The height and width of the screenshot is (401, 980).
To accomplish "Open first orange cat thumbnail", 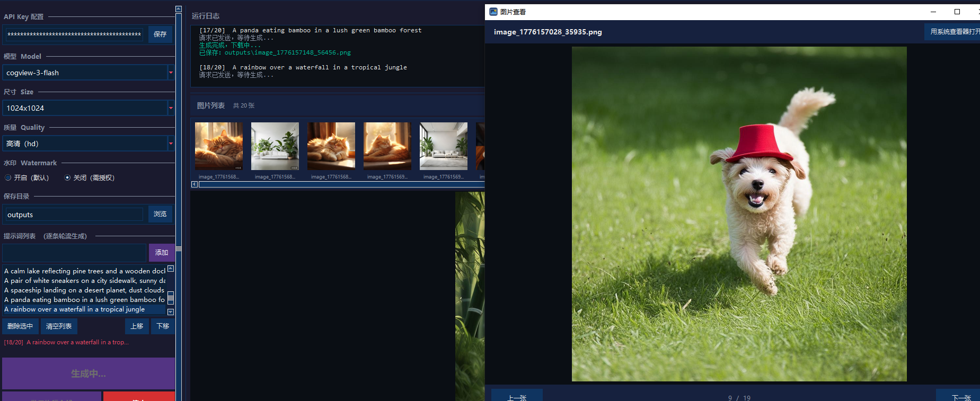I will point(218,146).
